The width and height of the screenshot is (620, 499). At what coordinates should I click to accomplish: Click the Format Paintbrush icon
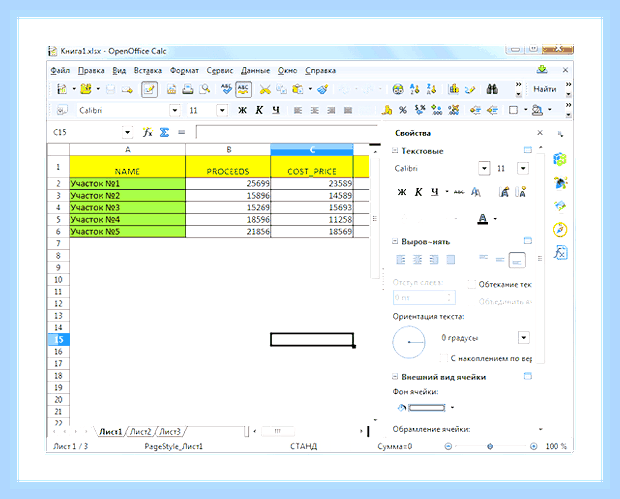pos(323,89)
